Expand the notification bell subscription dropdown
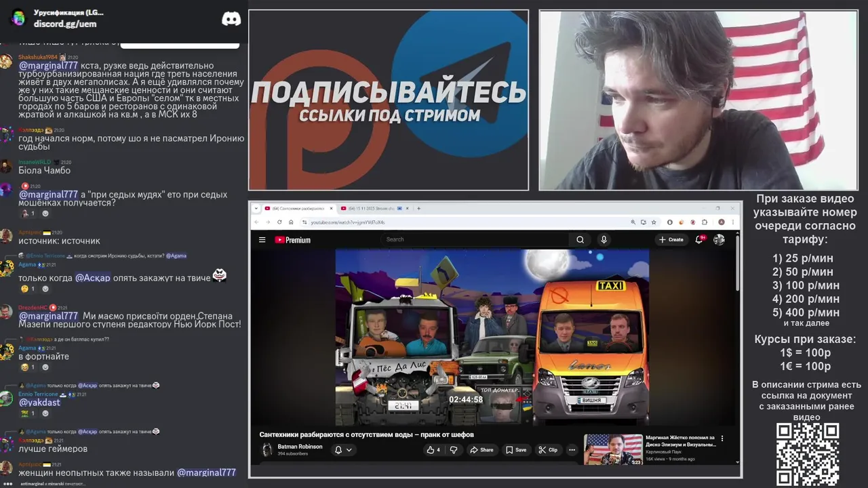This screenshot has height=488, width=868. [344, 450]
